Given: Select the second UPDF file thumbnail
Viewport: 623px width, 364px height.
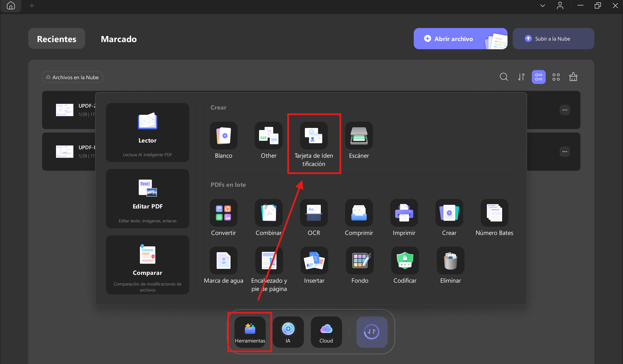Looking at the screenshot, I should 64,151.
